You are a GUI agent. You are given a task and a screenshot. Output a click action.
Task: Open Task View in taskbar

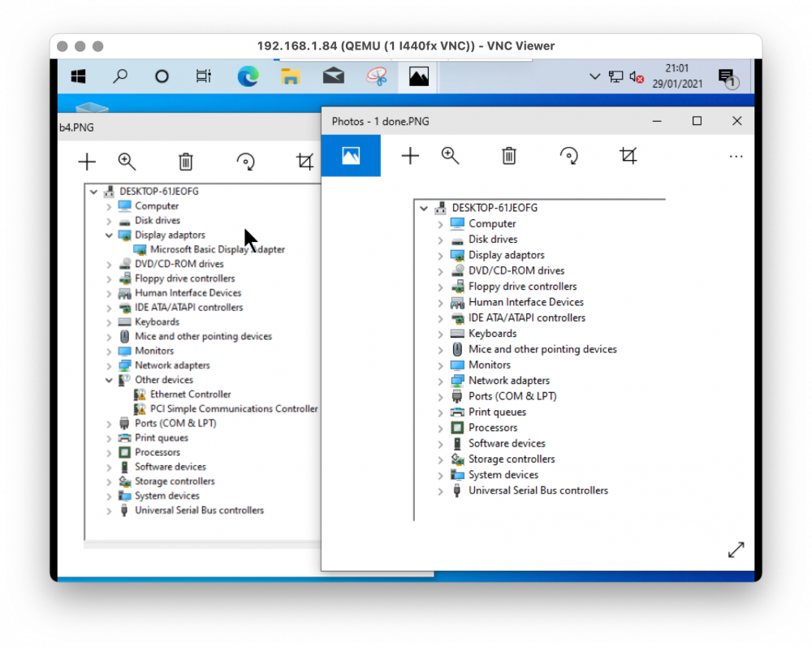(204, 76)
